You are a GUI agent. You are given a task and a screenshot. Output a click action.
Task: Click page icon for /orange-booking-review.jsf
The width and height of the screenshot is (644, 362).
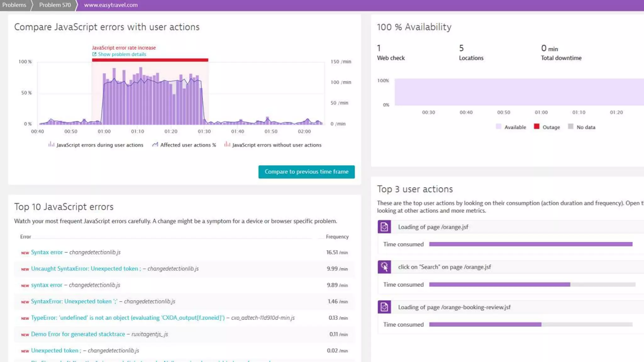(384, 307)
